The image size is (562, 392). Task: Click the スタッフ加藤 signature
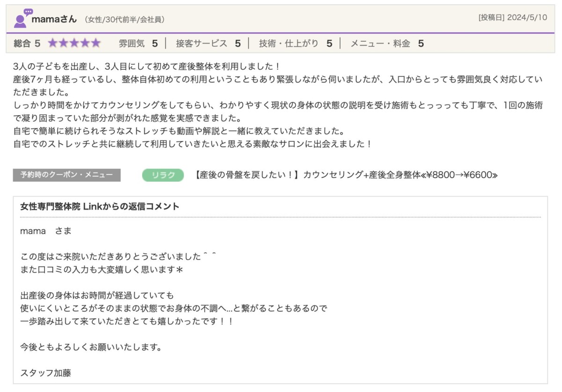coord(46,373)
